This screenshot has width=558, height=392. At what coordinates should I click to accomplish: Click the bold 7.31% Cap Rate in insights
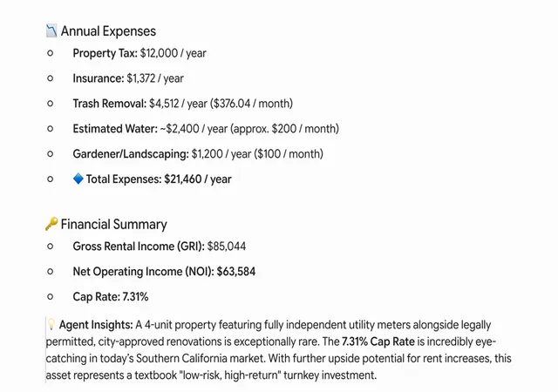click(378, 341)
